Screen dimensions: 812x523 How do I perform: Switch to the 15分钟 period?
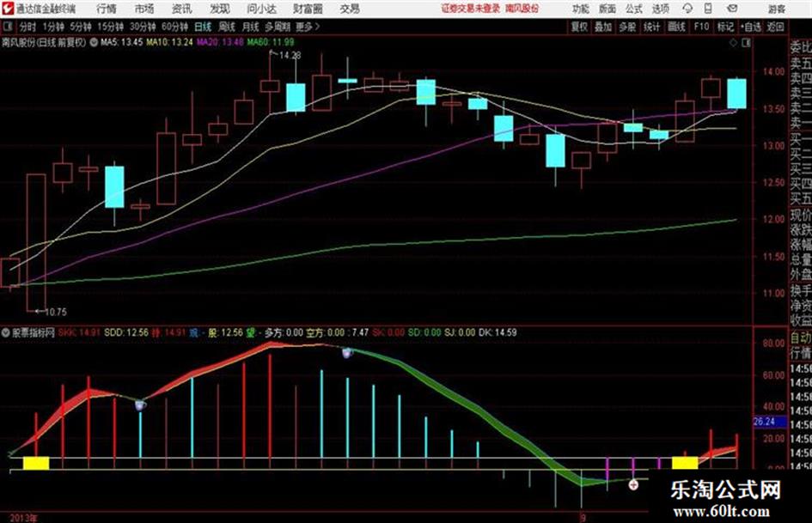[x=110, y=27]
